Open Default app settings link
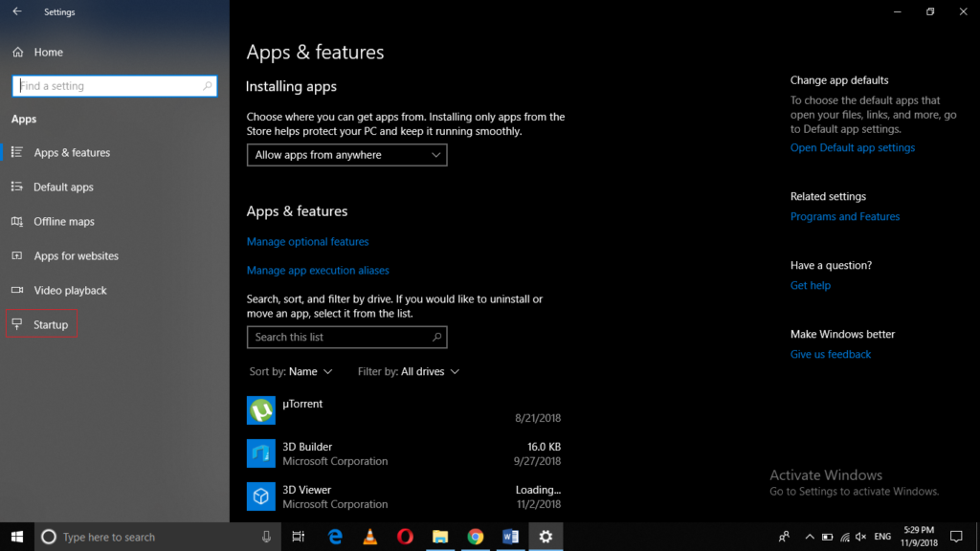The image size is (980, 551). 853,148
